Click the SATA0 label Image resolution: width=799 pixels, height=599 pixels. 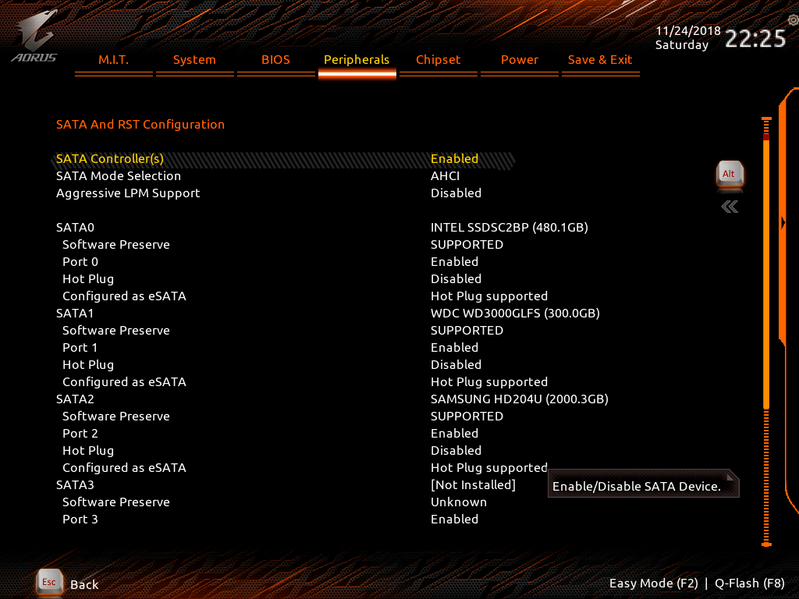click(x=75, y=228)
